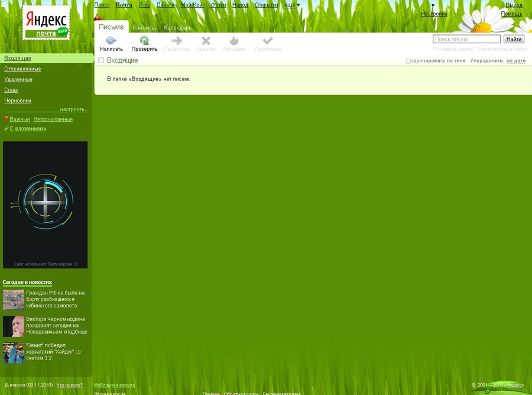
Task: Open the Отправленные folder
Action: click(x=22, y=69)
